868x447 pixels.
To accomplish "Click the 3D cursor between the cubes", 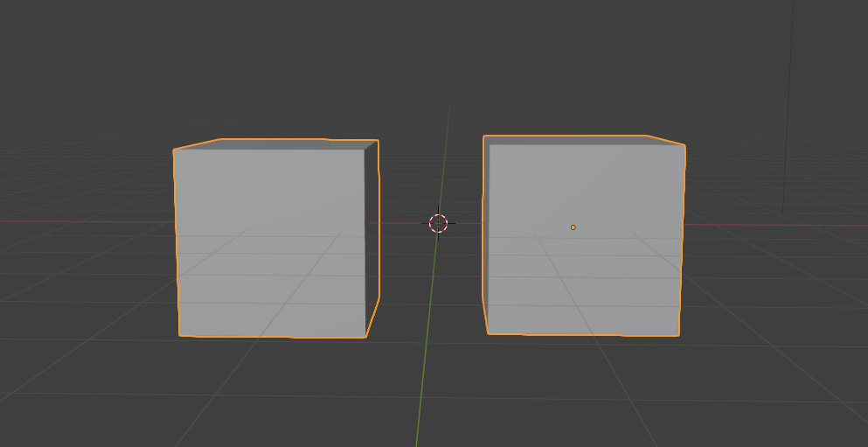I will tap(439, 223).
